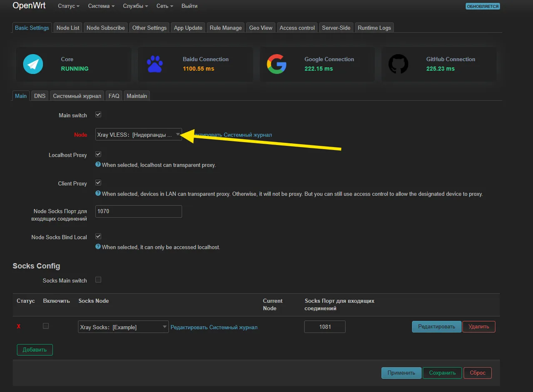
Task: Open the Access control tab
Action: (x=297, y=27)
